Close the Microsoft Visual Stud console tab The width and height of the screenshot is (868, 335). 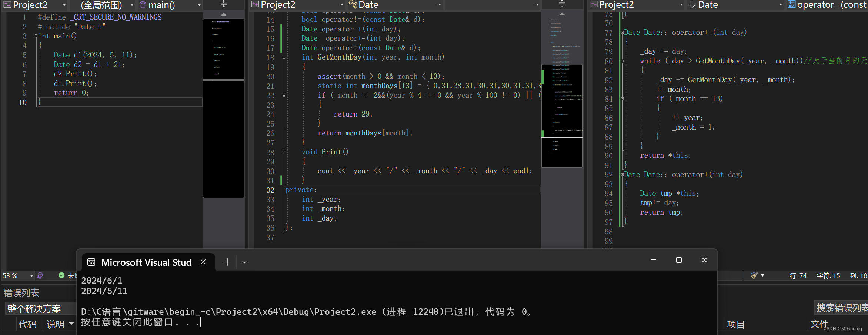click(x=203, y=262)
